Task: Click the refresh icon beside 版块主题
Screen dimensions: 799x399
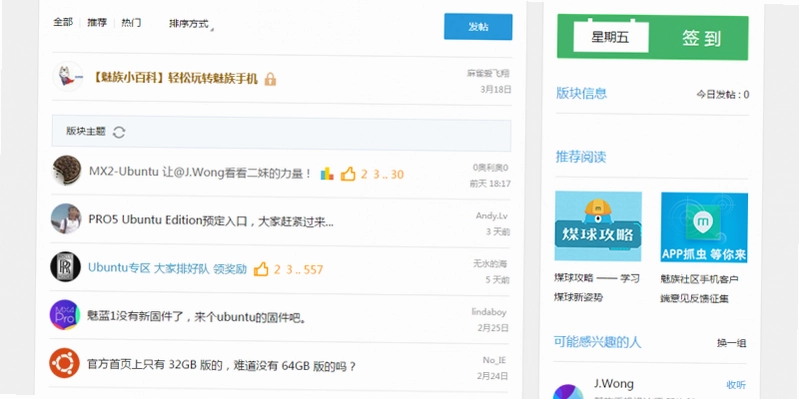Action: [x=119, y=132]
